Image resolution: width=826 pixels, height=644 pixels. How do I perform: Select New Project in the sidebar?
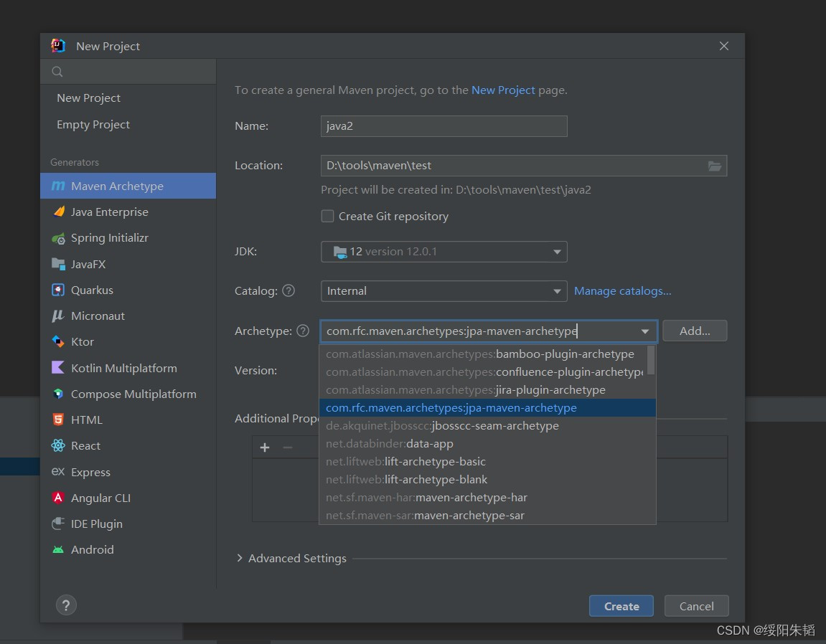(x=88, y=98)
